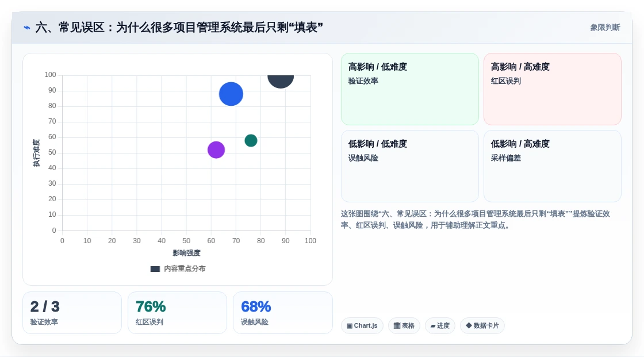Click the bar icon in the 进度 tag
The width and height of the screenshot is (644, 357).
pos(433,326)
